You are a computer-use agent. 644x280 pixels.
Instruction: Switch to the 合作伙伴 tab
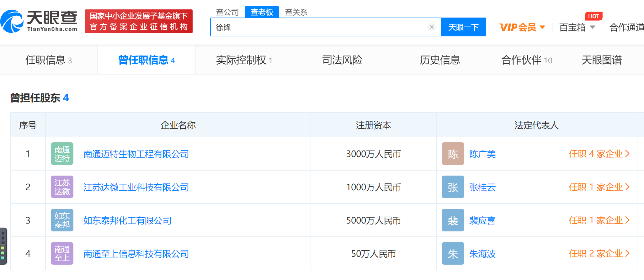coord(526,60)
